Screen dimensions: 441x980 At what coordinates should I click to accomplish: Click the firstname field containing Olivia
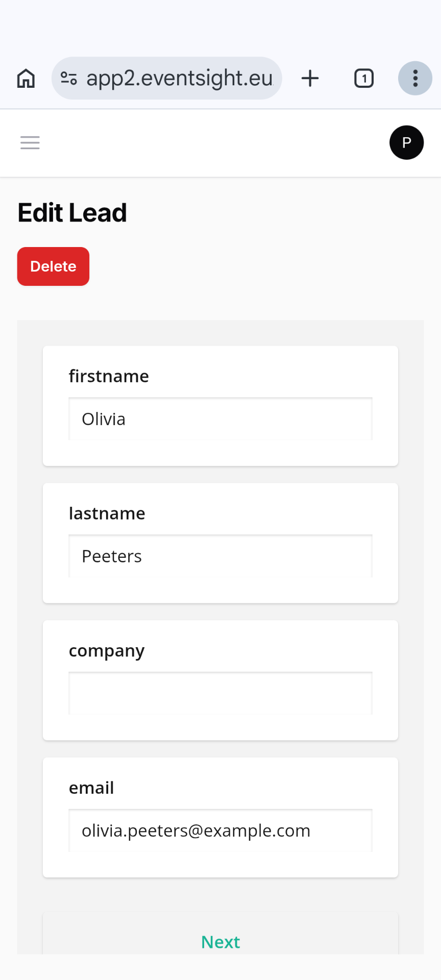220,419
